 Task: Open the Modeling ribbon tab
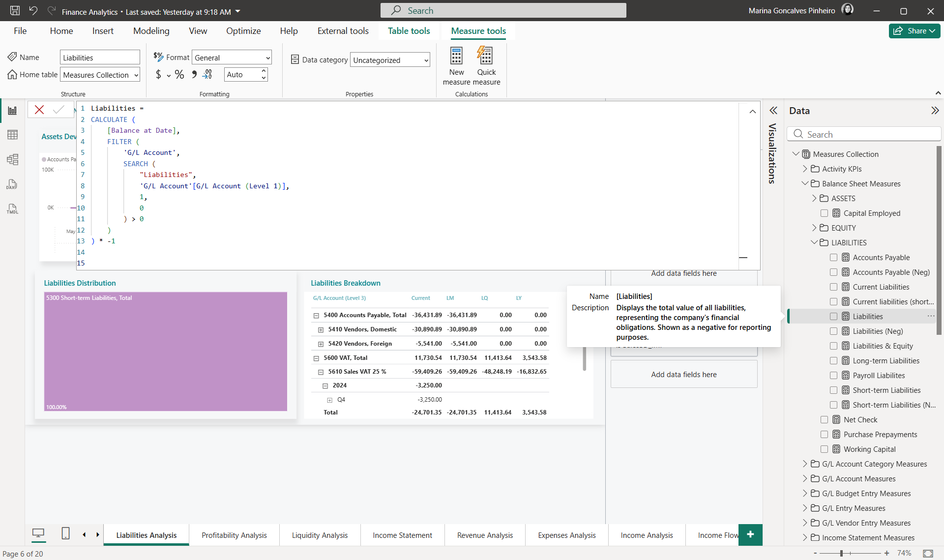tap(151, 31)
